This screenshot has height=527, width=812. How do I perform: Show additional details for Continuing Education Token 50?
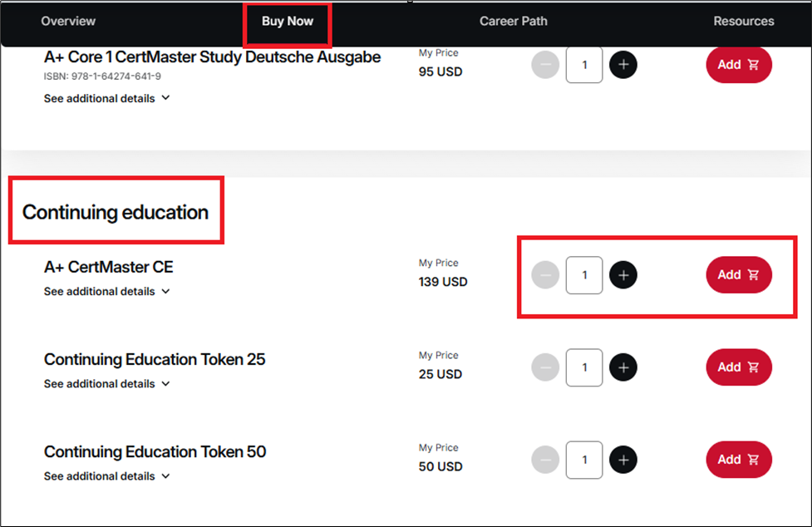[106, 476]
